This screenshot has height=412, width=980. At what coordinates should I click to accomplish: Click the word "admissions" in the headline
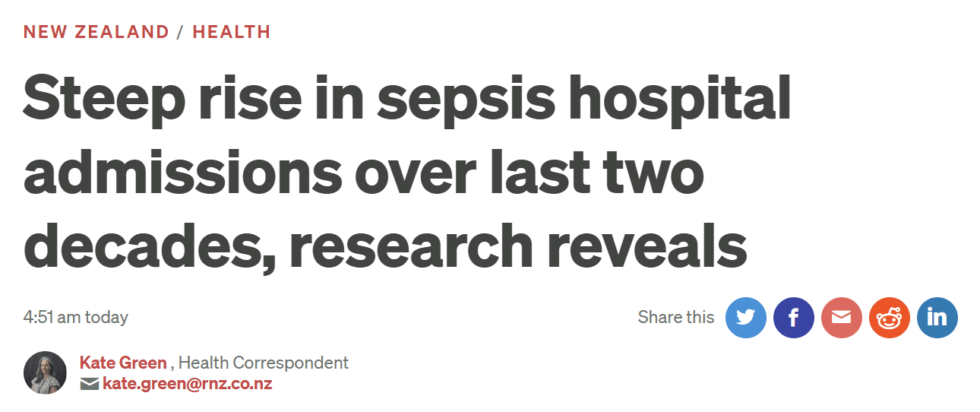tap(182, 173)
